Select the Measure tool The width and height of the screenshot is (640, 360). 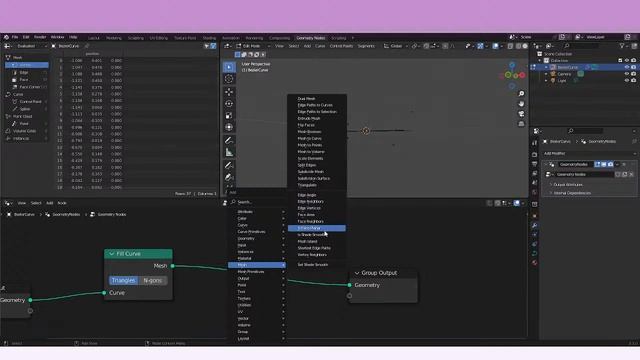click(229, 153)
